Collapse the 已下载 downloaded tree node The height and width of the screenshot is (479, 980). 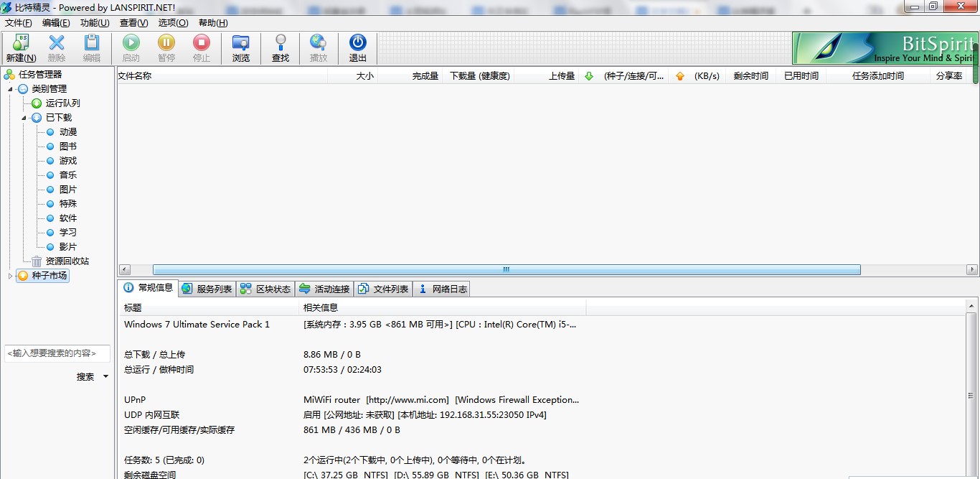coord(24,118)
